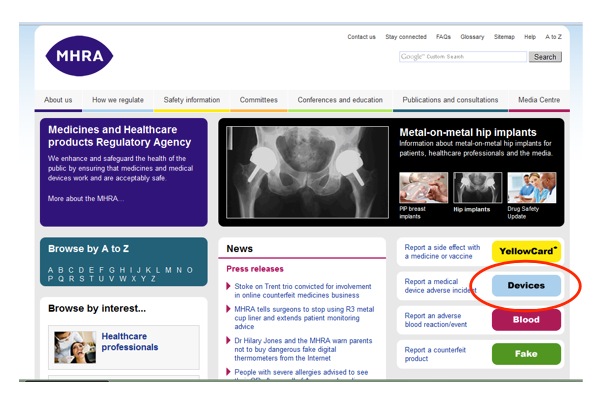599x409 pixels.
Task: Open the Safety information menu
Action: click(192, 100)
